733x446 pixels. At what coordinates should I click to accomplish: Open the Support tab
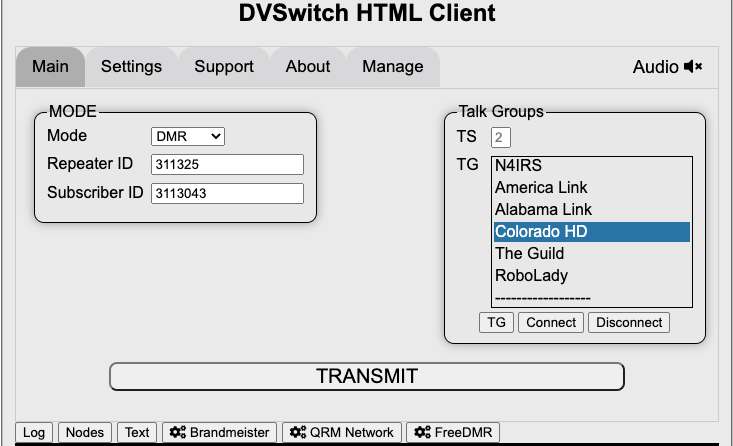223,67
